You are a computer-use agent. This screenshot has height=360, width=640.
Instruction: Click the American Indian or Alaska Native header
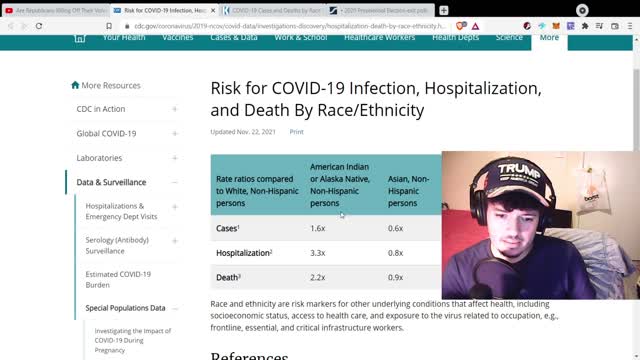click(x=340, y=185)
